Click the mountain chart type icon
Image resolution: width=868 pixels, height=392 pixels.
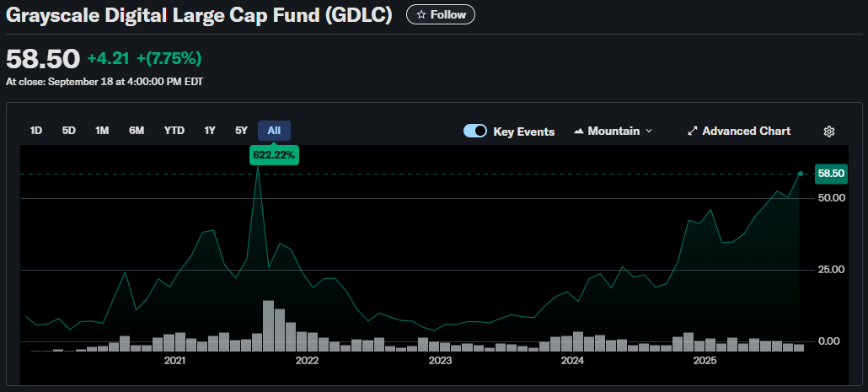(579, 132)
